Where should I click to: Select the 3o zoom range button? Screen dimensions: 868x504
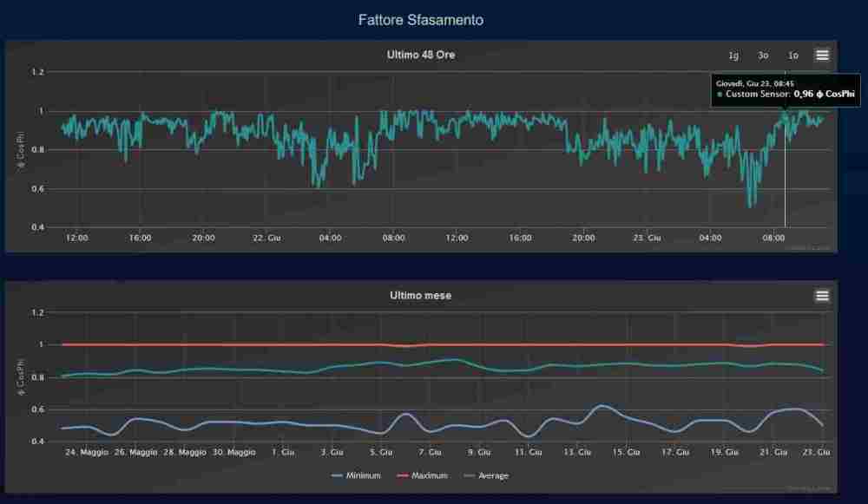coord(763,56)
